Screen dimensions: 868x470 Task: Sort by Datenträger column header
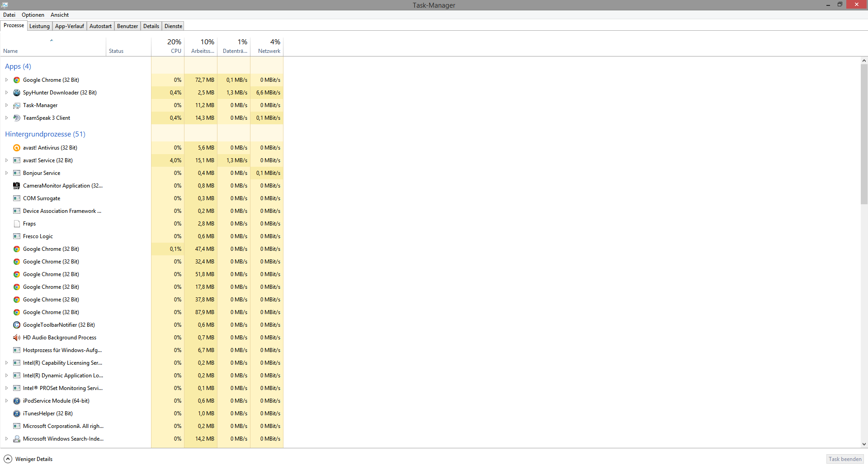coord(234,47)
